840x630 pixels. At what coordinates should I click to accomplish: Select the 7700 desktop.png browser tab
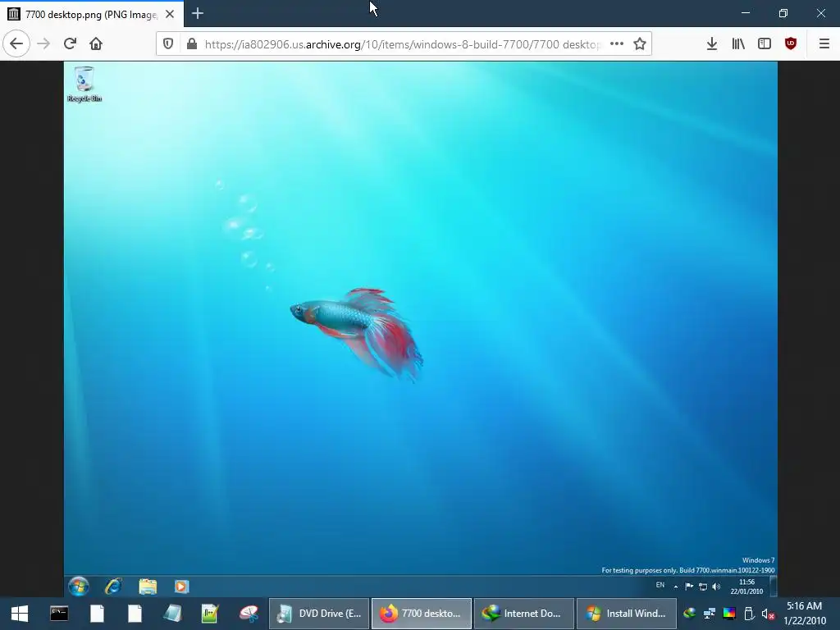pyautogui.click(x=91, y=15)
